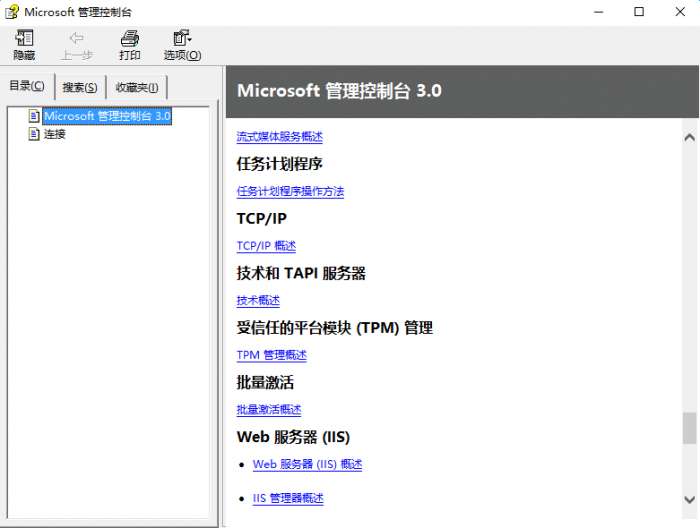This screenshot has width=700, height=528.
Task: Open the 批量激活概述 link
Action: pos(268,410)
